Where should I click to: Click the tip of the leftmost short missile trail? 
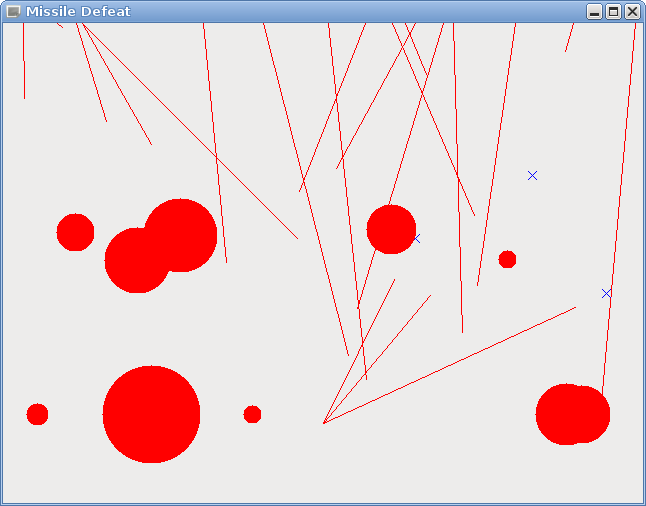[x=25, y=99]
